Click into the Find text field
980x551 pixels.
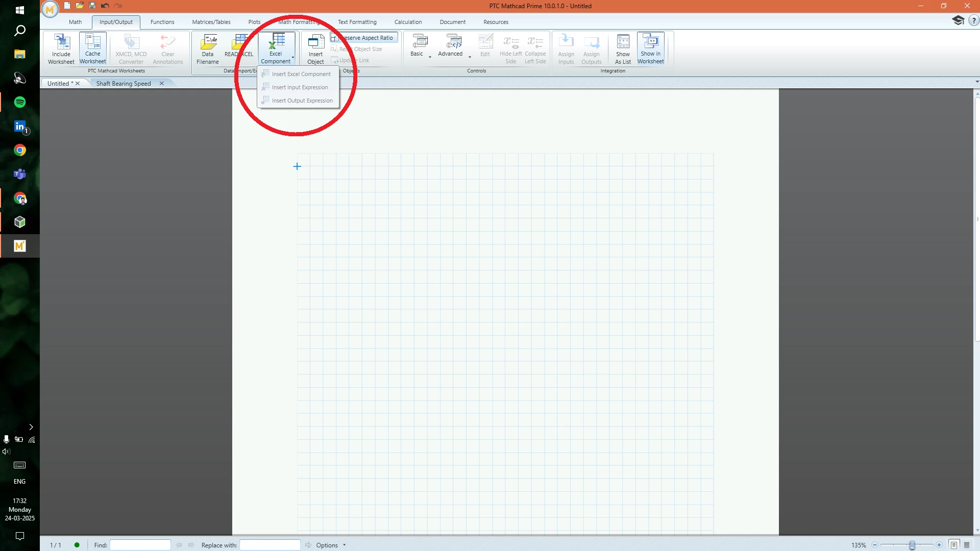140,545
